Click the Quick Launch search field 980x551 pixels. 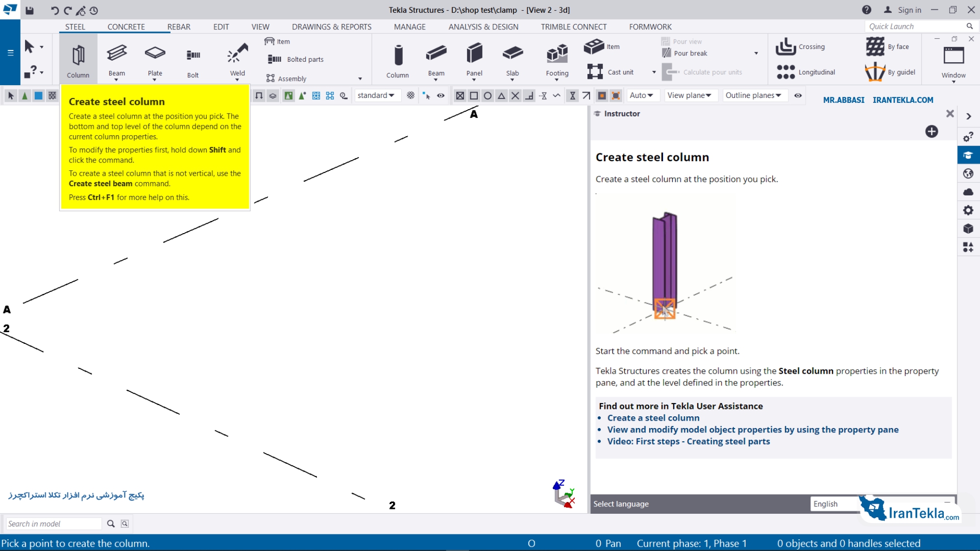click(915, 26)
